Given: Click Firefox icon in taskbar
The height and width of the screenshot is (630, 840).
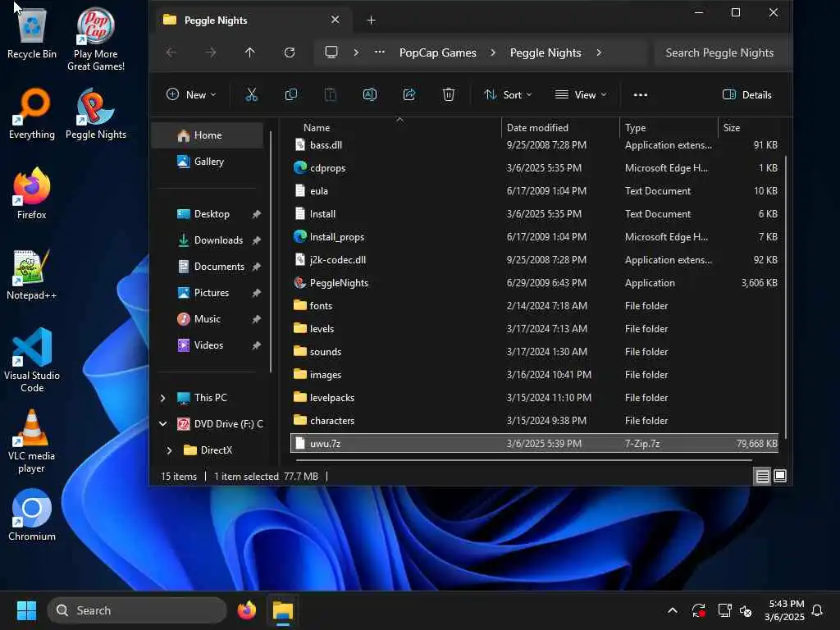Looking at the screenshot, I should coord(246,610).
